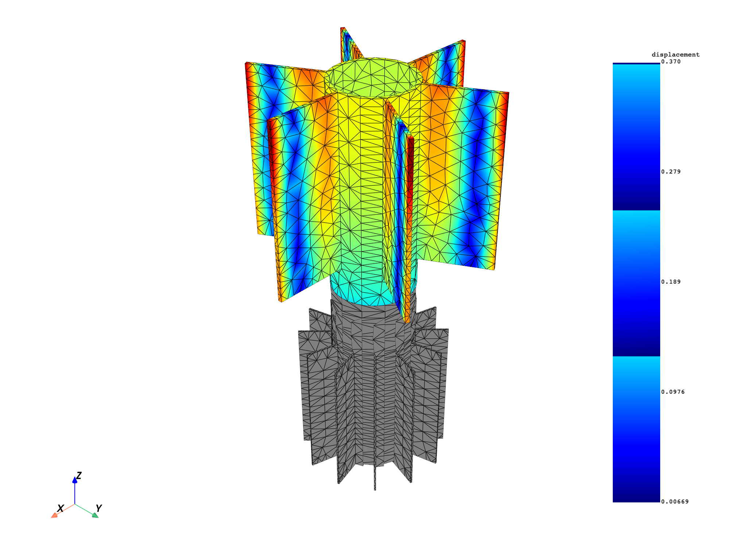Click the blue Z axis arrowhead
747x560 pixels.
(75, 480)
